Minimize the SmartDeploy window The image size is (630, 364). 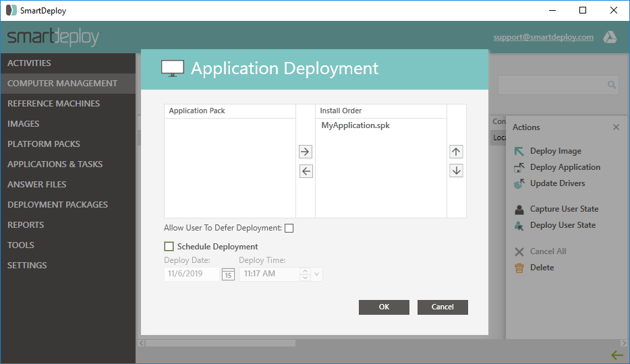tap(552, 10)
